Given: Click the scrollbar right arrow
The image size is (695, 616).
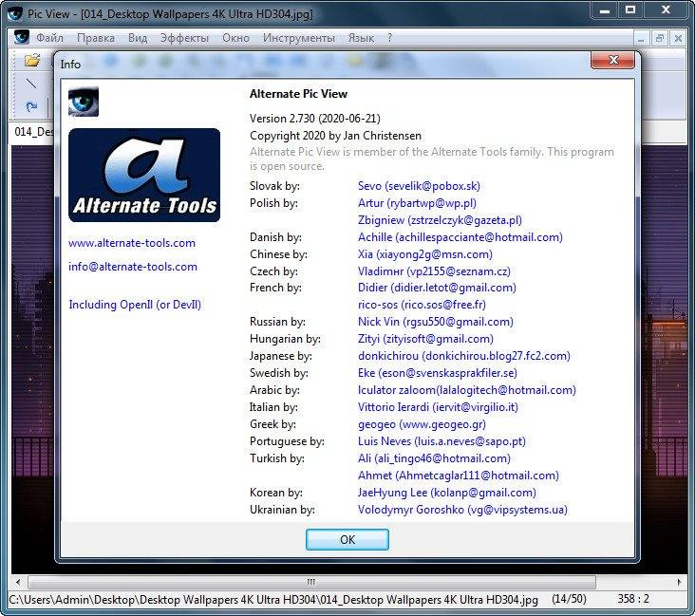Looking at the screenshot, I should (x=679, y=582).
